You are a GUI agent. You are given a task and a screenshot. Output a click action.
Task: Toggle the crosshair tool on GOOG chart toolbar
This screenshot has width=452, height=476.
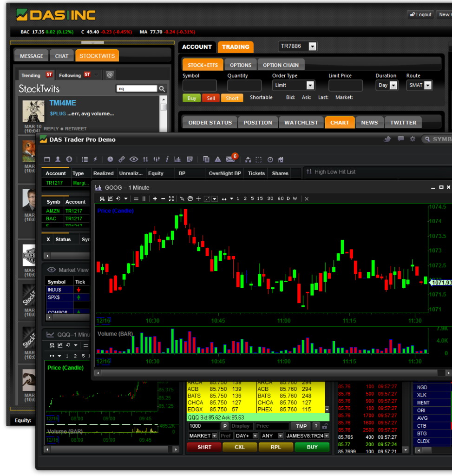(x=198, y=198)
